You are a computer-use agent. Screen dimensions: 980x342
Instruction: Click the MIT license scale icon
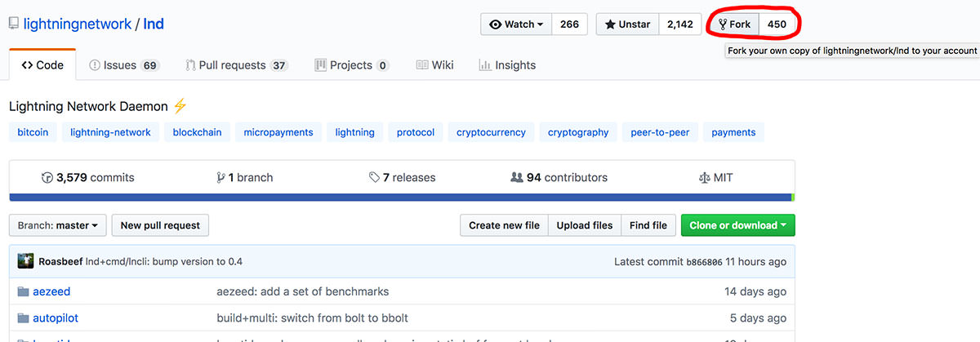coord(705,177)
